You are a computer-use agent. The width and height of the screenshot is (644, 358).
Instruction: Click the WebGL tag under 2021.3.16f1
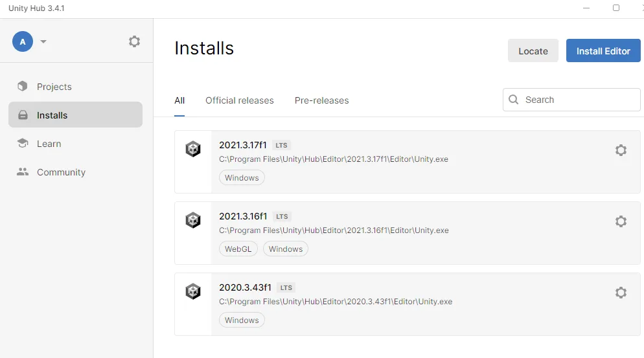tap(238, 249)
